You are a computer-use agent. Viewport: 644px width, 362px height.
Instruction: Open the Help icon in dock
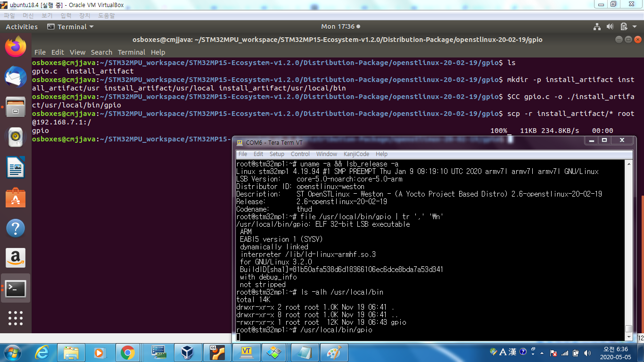pyautogui.click(x=16, y=228)
